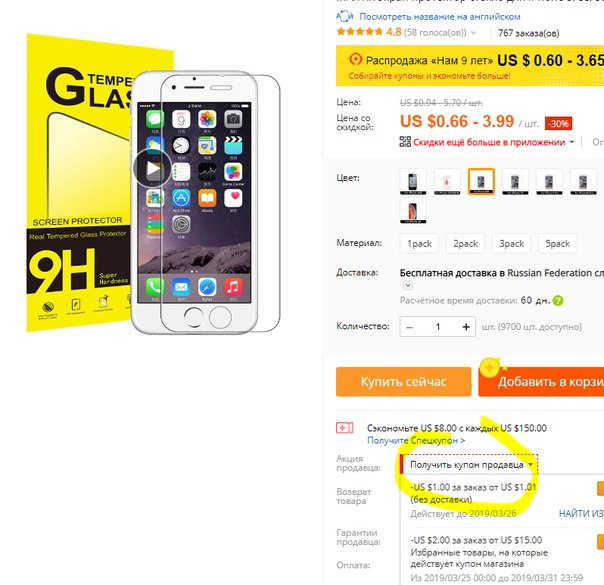The width and height of the screenshot is (604, 585).
Task: Open the seller coupon dropdown
Action: 469,465
